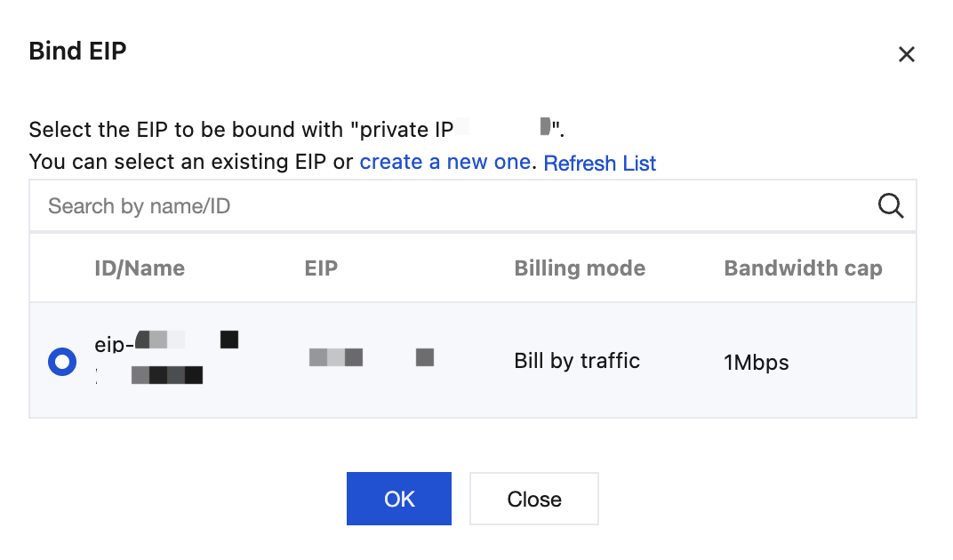The image size is (953, 560).
Task: Click the 'Select the EIP to be bound' text
Action: 186,130
